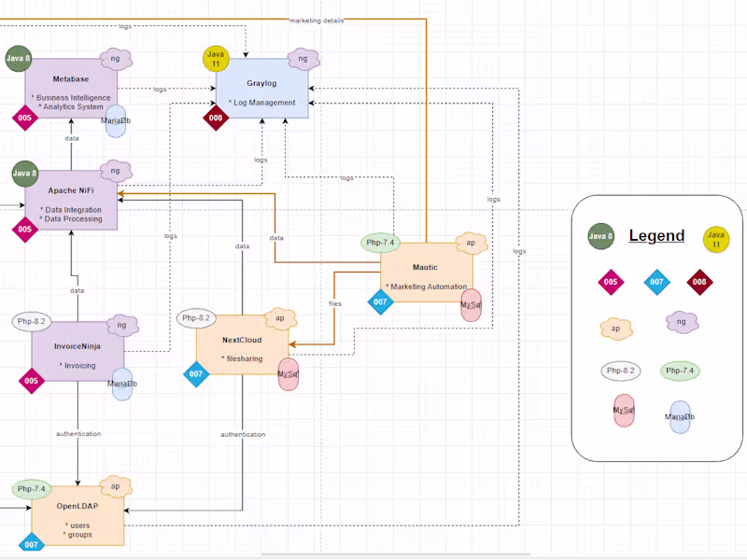
Task: Click the 005 diamond in the Legend
Action: coord(611,282)
